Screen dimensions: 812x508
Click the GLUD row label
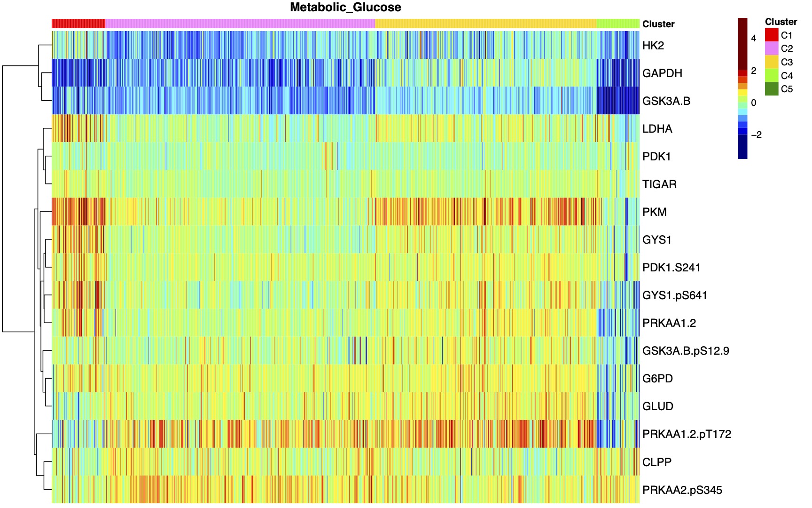coord(658,406)
